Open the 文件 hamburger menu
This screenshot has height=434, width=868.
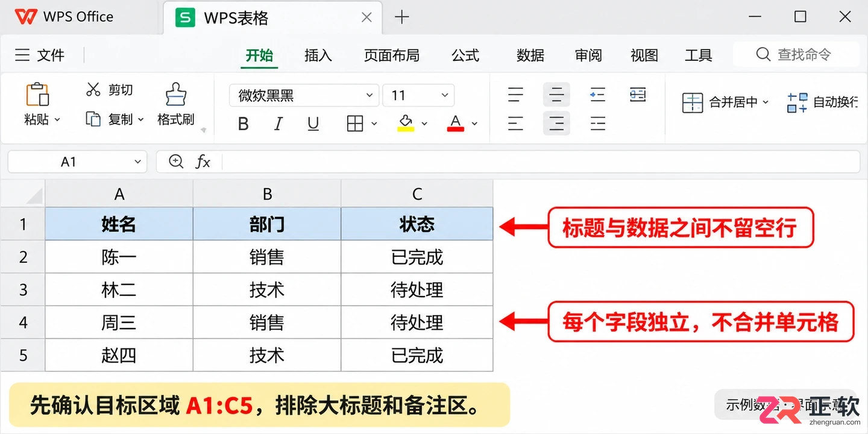click(x=22, y=55)
